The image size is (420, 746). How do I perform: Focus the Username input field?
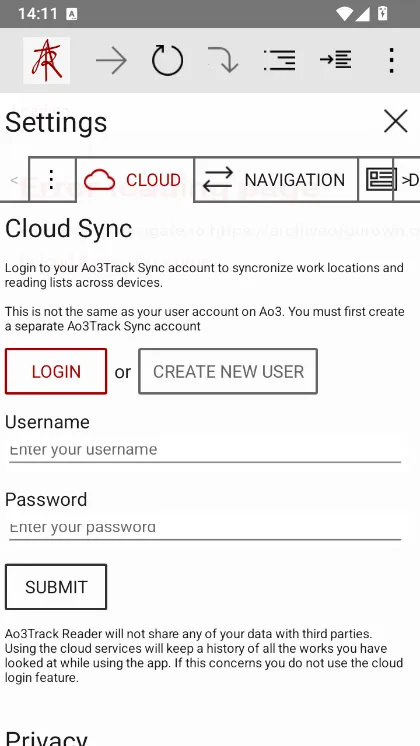205,451
